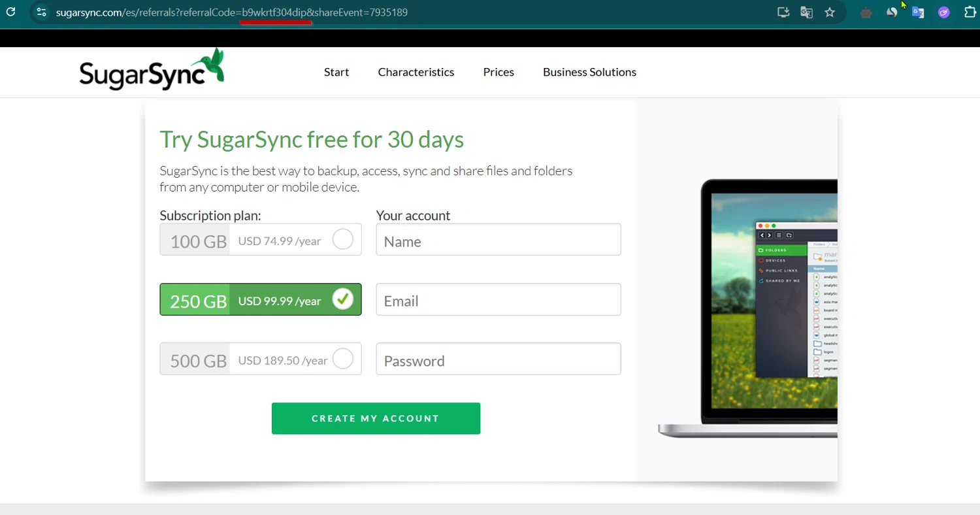Open the translate page icon in address bar

(807, 12)
